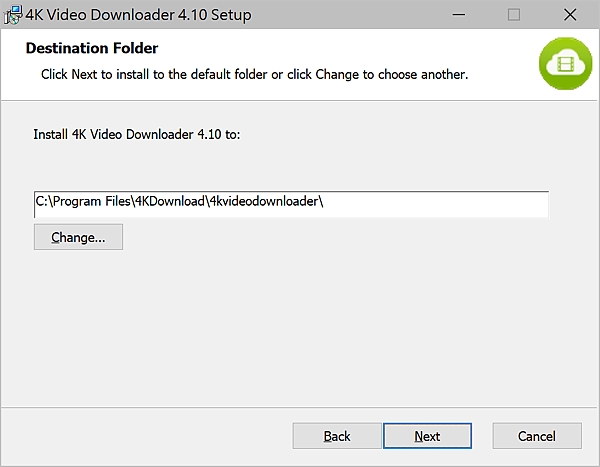Place cursor on "4kvideodownloader" in the path field

264,201
